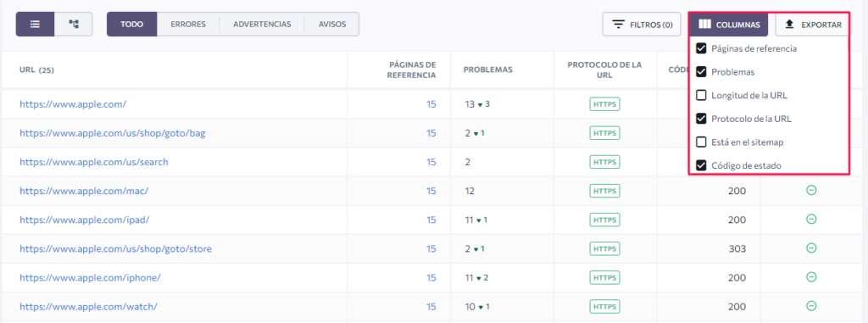Click 15 reference pages for ipad
Screen dimensions: 868x323
(431, 220)
